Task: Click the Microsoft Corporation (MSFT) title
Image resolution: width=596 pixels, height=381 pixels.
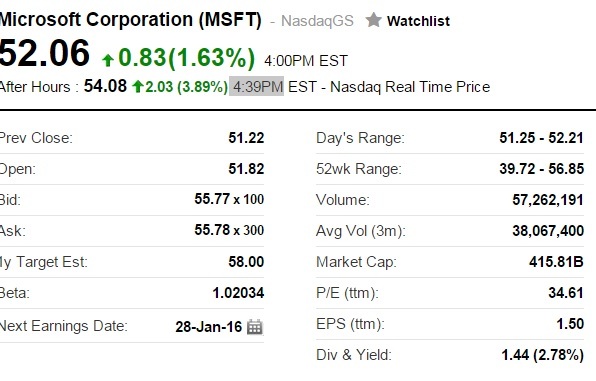Action: click(x=131, y=20)
